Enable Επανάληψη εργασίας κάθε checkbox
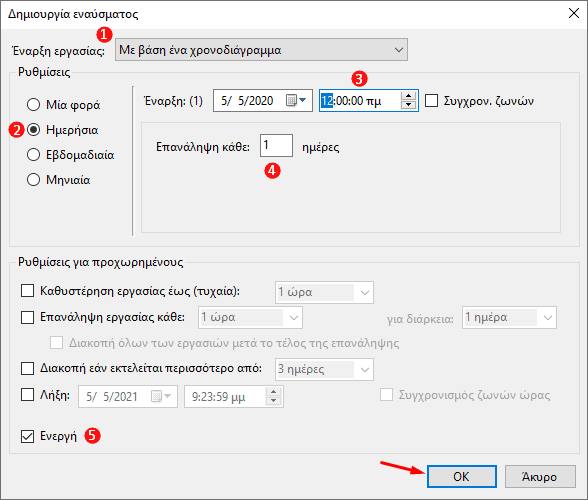The height and width of the screenshot is (500, 588). click(x=27, y=317)
